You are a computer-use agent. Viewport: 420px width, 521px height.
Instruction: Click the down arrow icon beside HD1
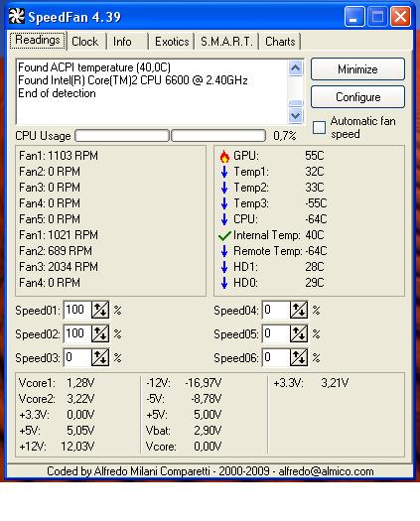[224, 267]
